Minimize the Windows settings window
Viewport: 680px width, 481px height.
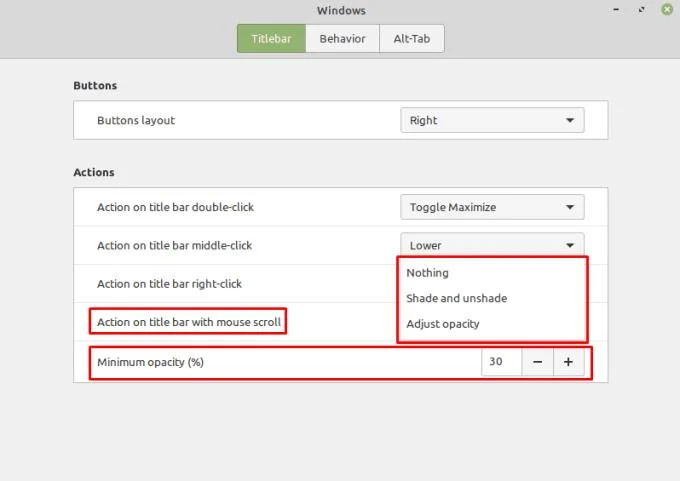pos(616,9)
